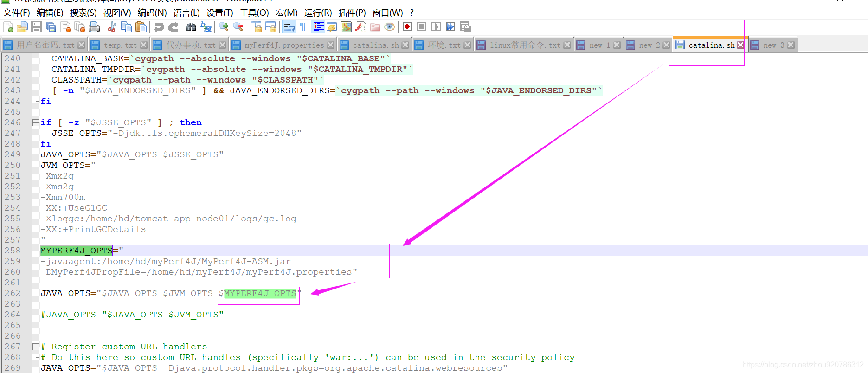This screenshot has width=868, height=373.
Task: Open the 编码(N) menu
Action: coord(152,13)
